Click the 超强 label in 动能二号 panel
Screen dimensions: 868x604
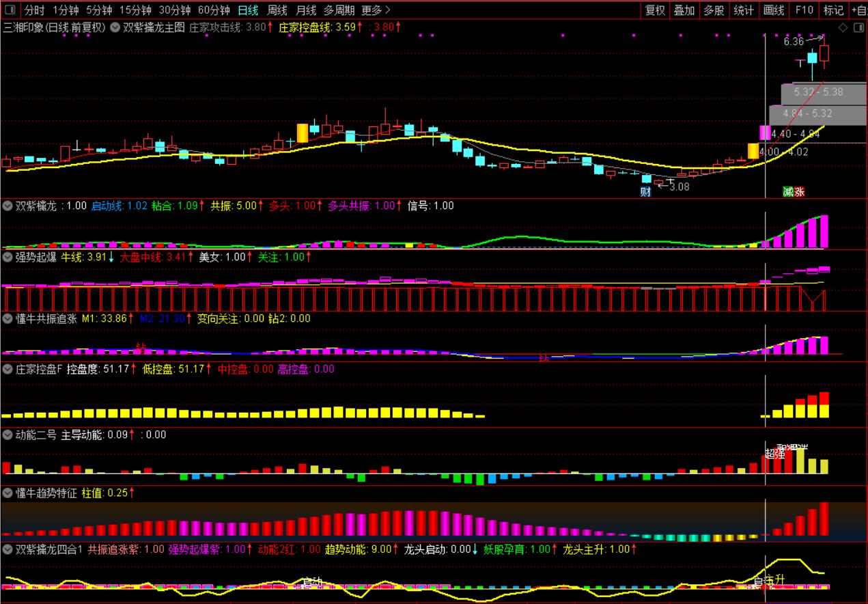click(774, 453)
